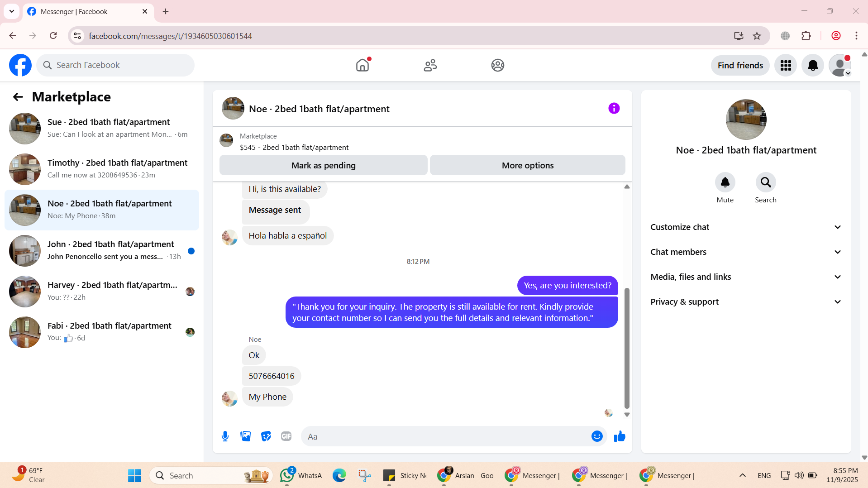Open the Chrome profile icon
Screen dimensions: 868x488
pos(836,36)
